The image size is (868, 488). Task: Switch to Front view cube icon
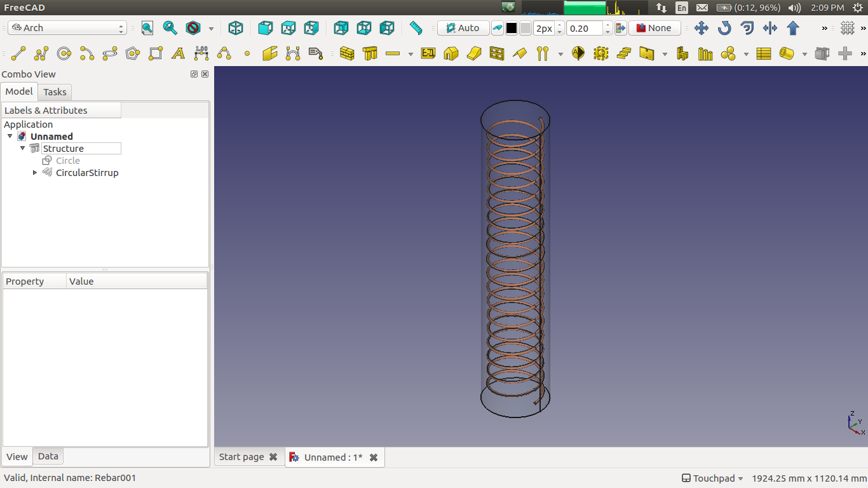266,28
